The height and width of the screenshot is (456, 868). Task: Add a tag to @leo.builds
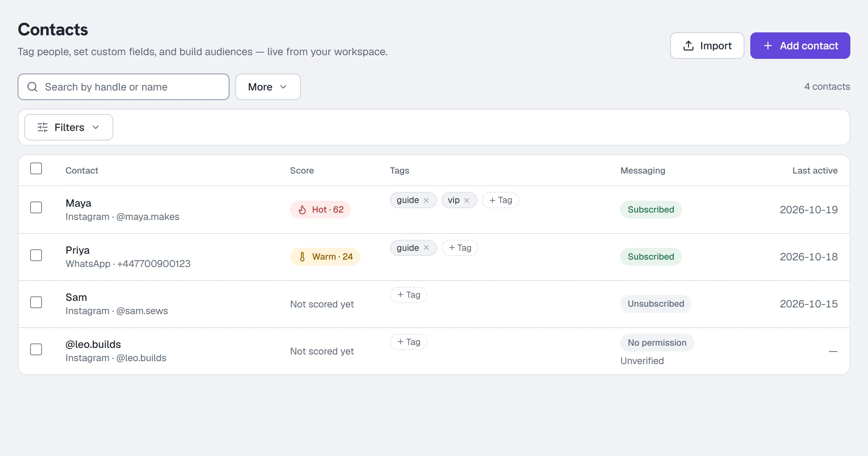pyautogui.click(x=409, y=342)
